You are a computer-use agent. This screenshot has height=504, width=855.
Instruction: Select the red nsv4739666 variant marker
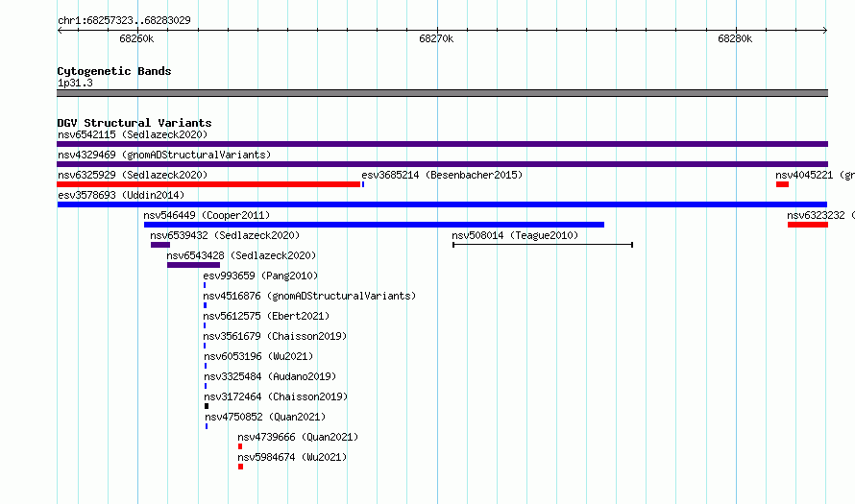tap(240, 446)
